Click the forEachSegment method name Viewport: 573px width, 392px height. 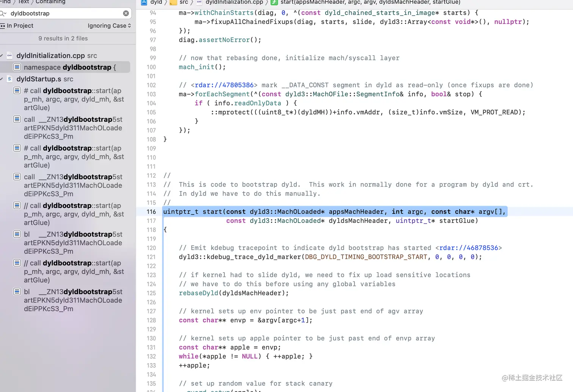click(222, 94)
